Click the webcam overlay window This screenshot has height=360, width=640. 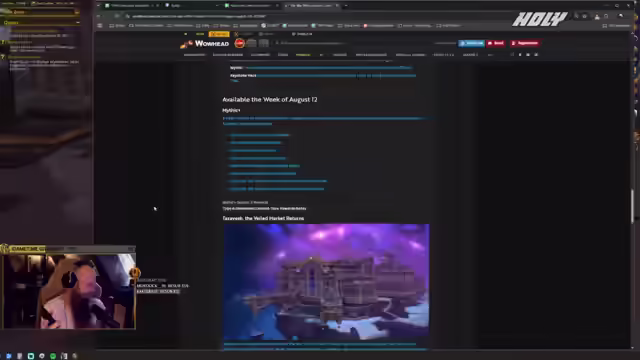69,291
